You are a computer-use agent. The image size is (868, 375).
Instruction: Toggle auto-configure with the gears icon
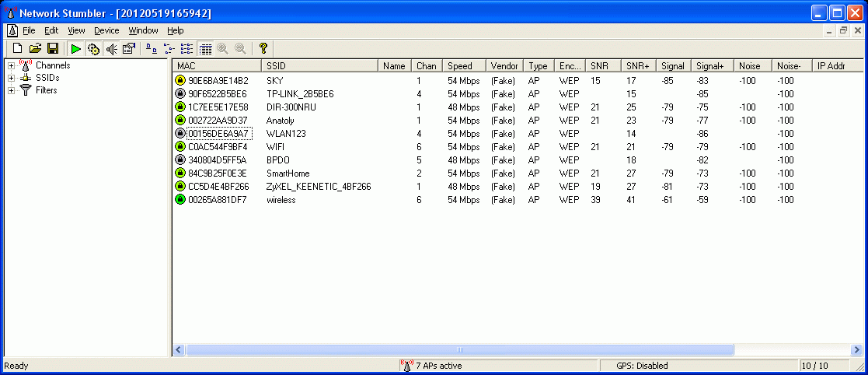93,49
